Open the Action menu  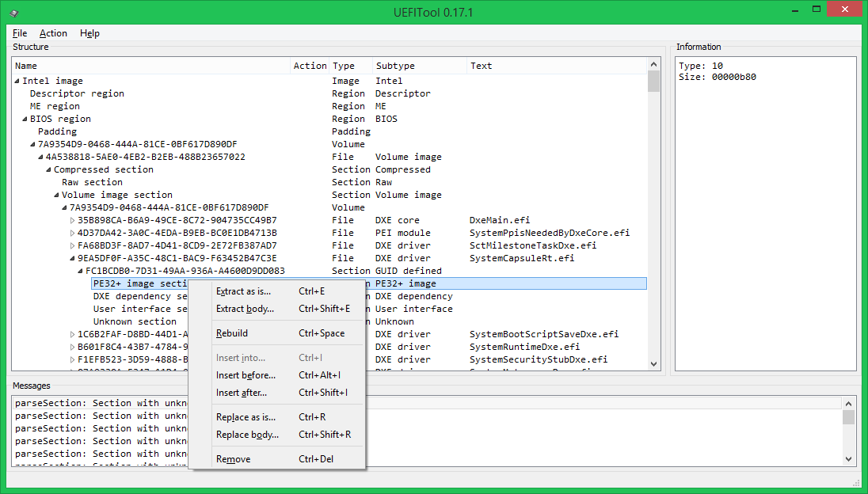[x=53, y=33]
